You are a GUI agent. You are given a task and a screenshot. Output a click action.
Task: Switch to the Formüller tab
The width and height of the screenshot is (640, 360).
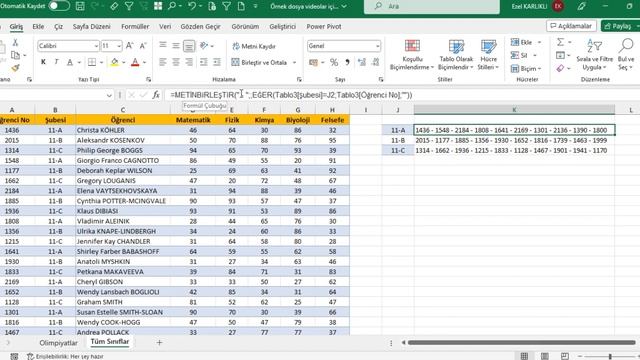pos(135,27)
